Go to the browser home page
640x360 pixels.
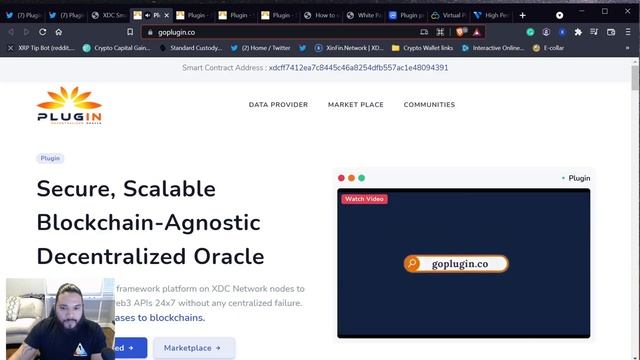(59, 32)
